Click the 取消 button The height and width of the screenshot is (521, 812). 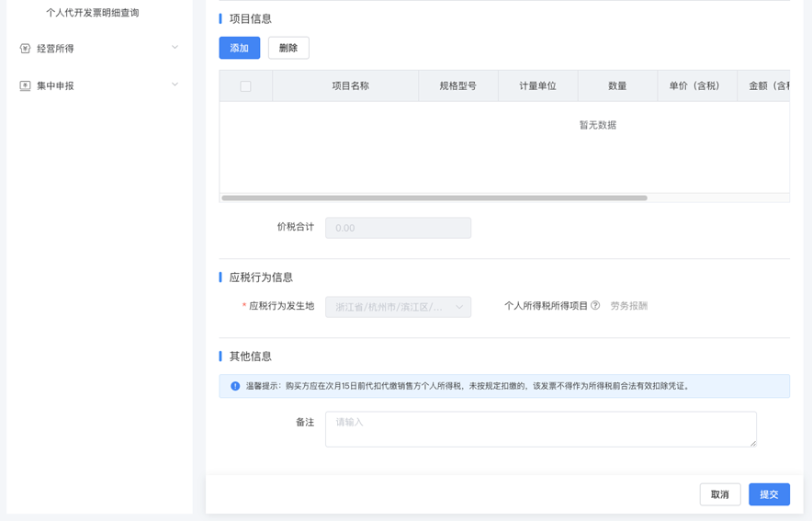click(719, 494)
